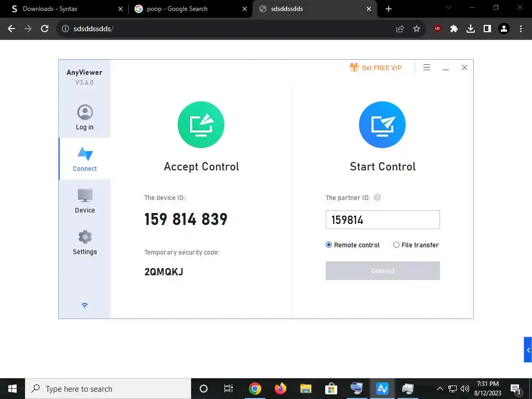
Task: Launch Firefox from the taskbar
Action: (280, 389)
